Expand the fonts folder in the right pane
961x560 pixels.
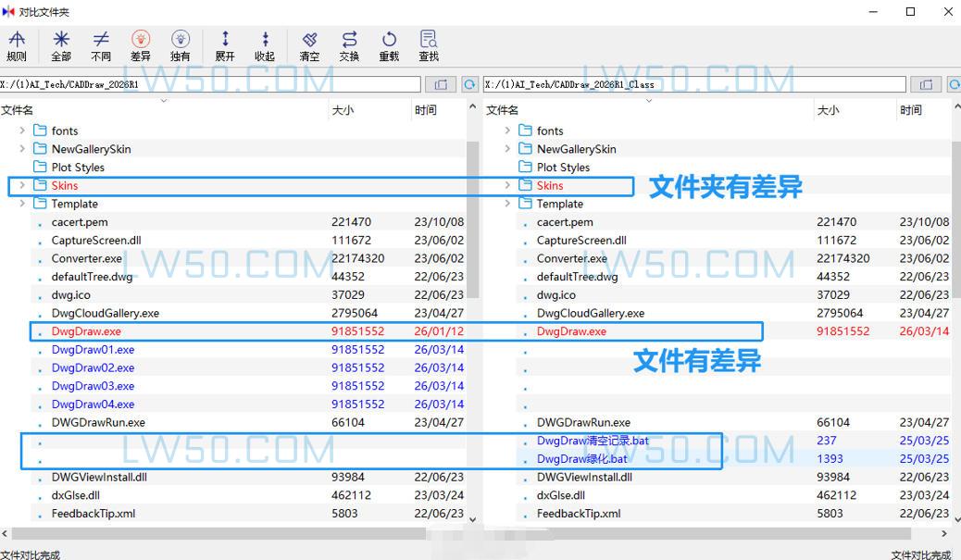coord(505,131)
